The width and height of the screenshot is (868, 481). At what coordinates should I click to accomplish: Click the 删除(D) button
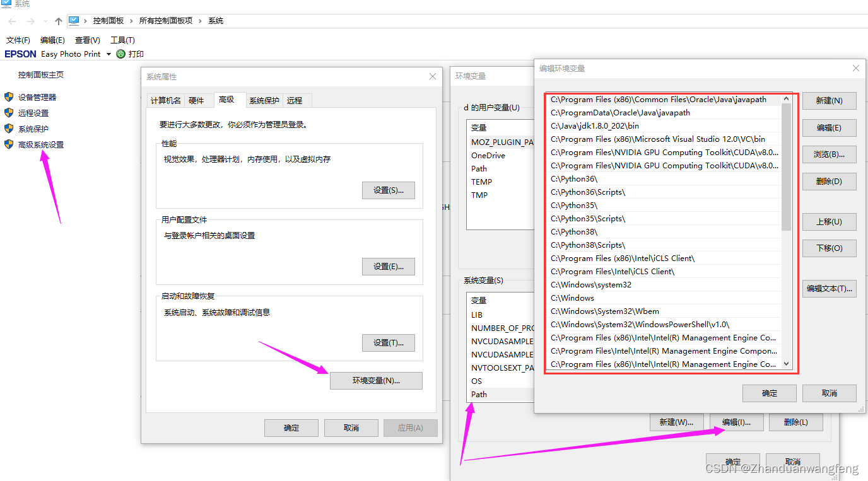829,182
